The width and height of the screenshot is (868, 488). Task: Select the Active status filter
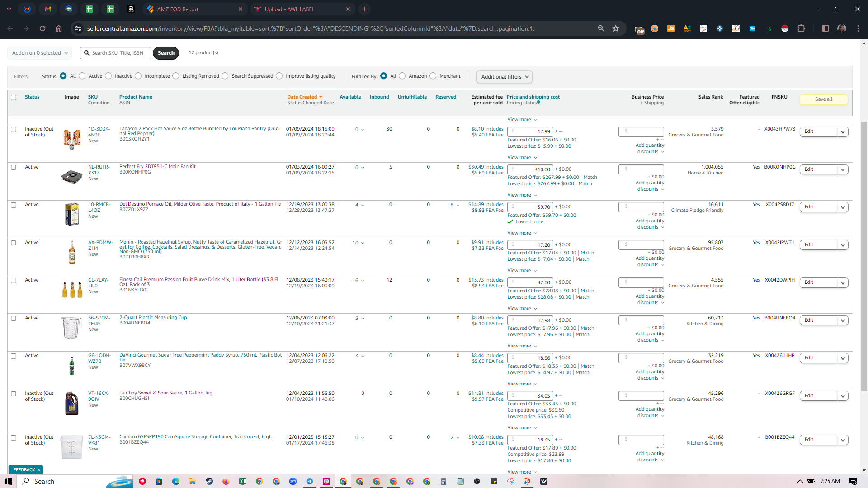pos(82,76)
